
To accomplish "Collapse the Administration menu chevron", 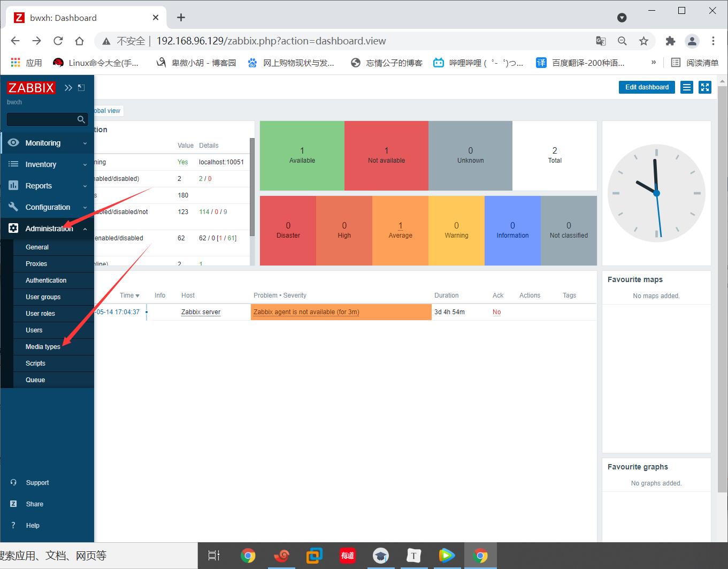I will tap(85, 229).
